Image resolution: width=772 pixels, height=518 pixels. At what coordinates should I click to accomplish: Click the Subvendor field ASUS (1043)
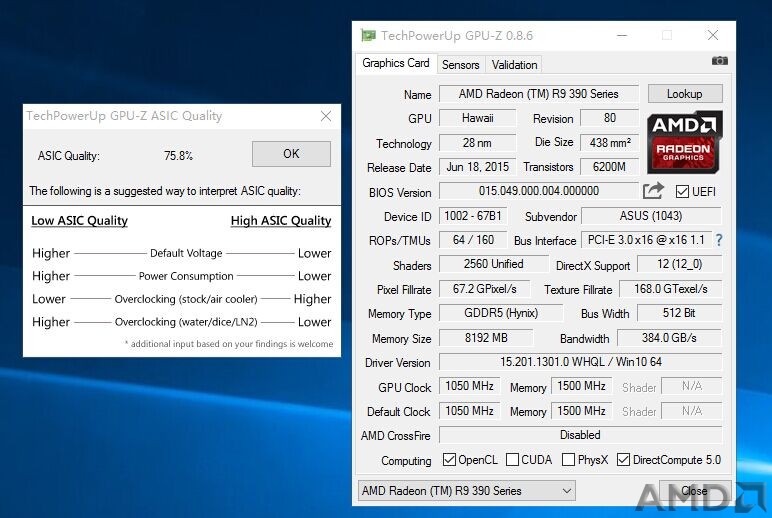pos(651,216)
